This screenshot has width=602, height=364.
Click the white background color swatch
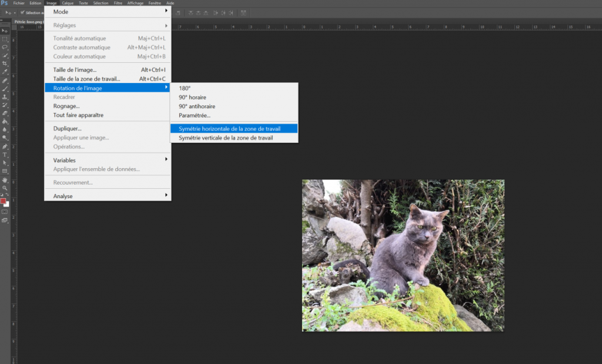click(x=7, y=205)
